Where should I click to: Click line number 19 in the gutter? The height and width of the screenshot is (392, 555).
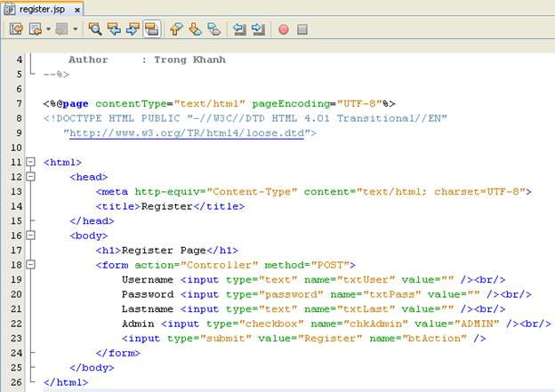(x=16, y=279)
